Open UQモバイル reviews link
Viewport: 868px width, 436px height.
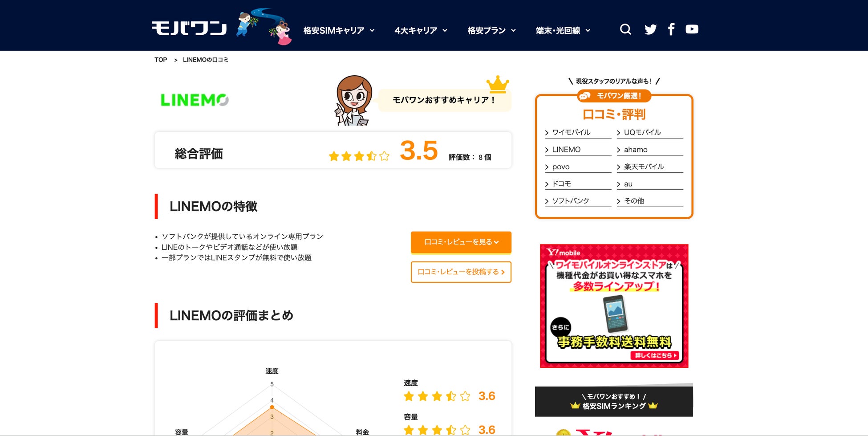coord(649,132)
